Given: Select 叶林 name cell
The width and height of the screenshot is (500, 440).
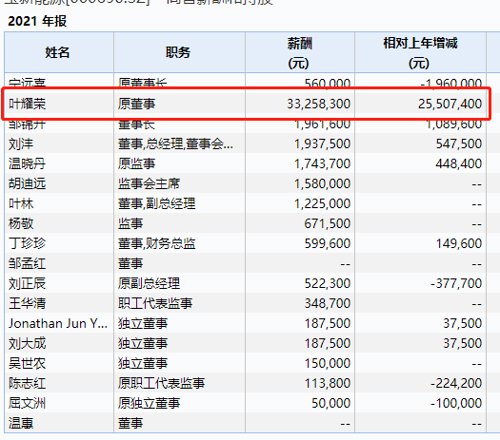Looking at the screenshot, I should point(21,204).
